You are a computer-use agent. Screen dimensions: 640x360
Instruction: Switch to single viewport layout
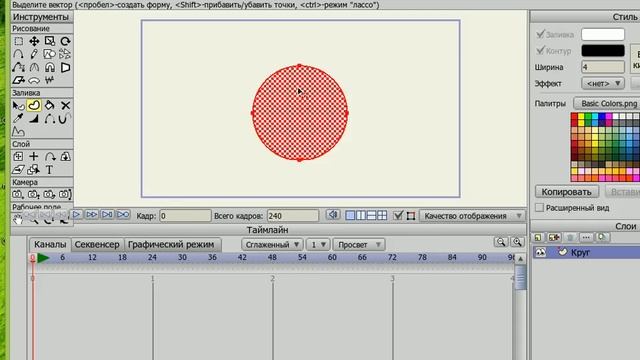pyautogui.click(x=350, y=216)
